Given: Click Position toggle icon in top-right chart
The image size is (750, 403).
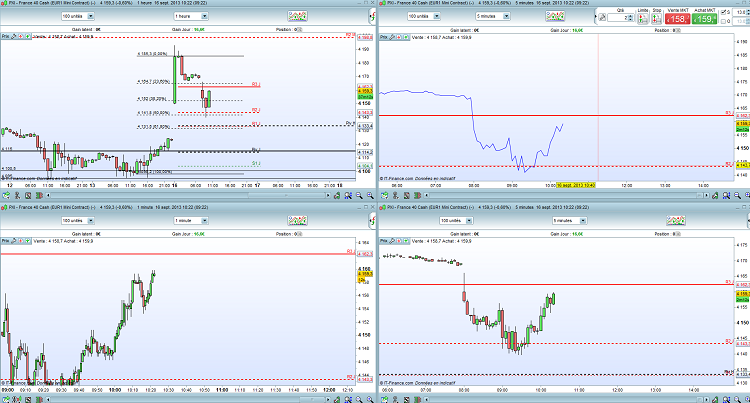Looking at the screenshot, I should point(678,30).
